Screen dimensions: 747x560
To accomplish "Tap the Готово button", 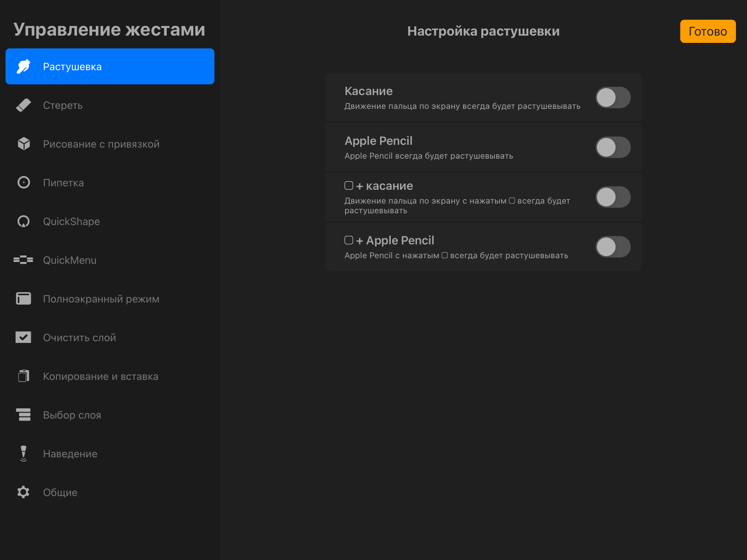I will pos(708,31).
